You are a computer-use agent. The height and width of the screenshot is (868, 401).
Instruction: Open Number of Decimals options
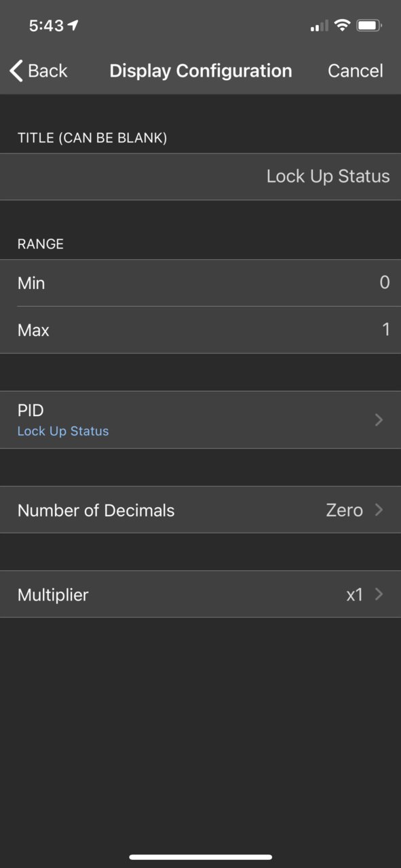[x=200, y=510]
